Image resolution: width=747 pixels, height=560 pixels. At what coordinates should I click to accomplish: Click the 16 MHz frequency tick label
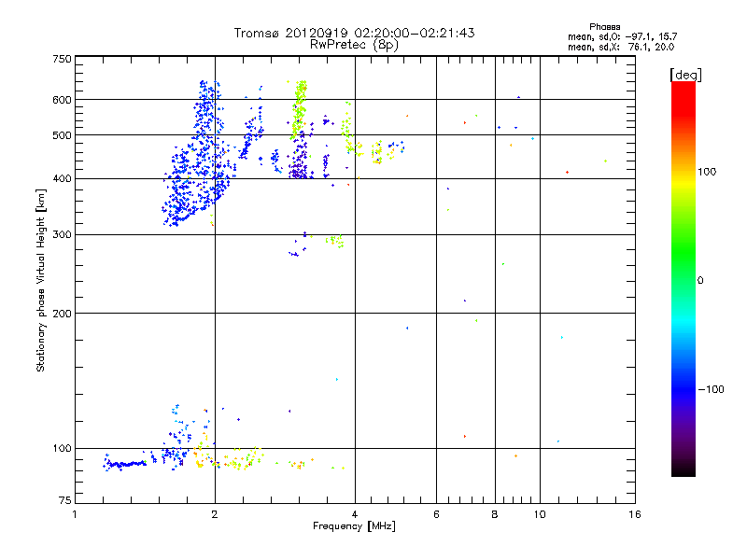coord(635,514)
